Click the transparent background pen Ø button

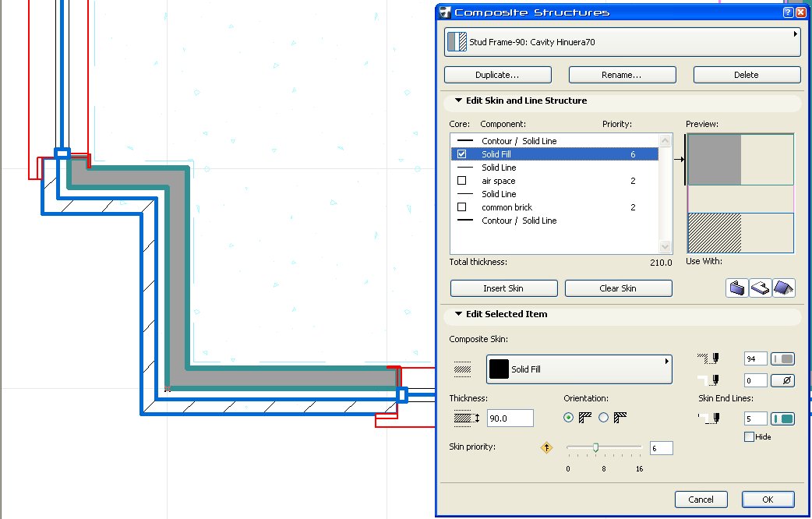click(x=782, y=380)
